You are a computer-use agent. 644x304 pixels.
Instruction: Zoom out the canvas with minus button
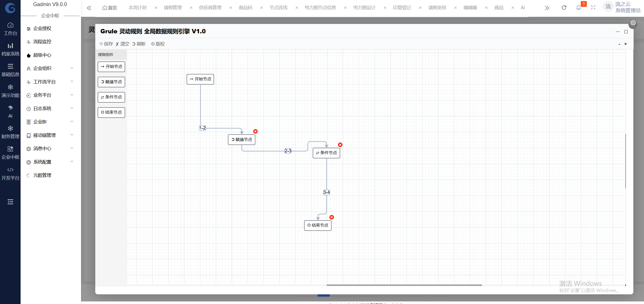pyautogui.click(x=619, y=44)
